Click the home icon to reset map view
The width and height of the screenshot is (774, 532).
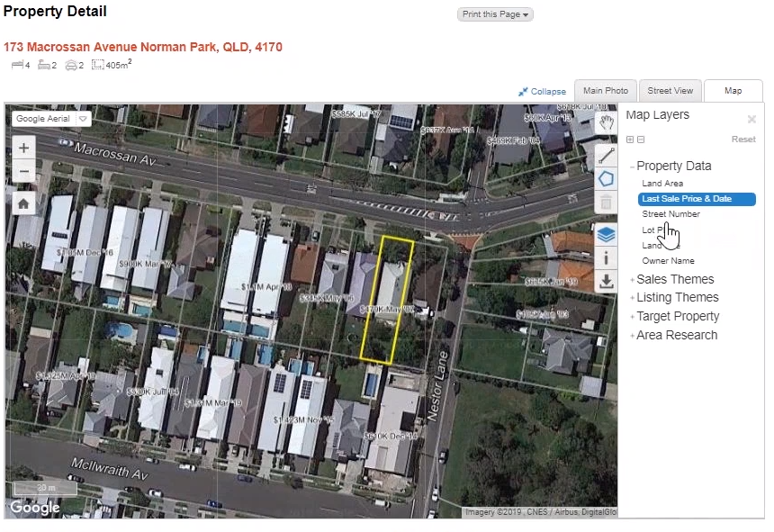(22, 203)
